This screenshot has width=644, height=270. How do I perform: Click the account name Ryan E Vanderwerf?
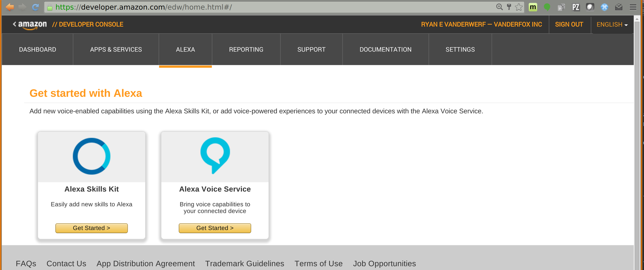pyautogui.click(x=481, y=24)
